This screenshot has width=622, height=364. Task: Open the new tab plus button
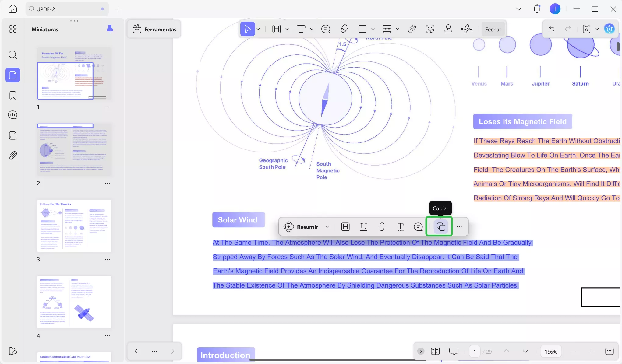118,9
